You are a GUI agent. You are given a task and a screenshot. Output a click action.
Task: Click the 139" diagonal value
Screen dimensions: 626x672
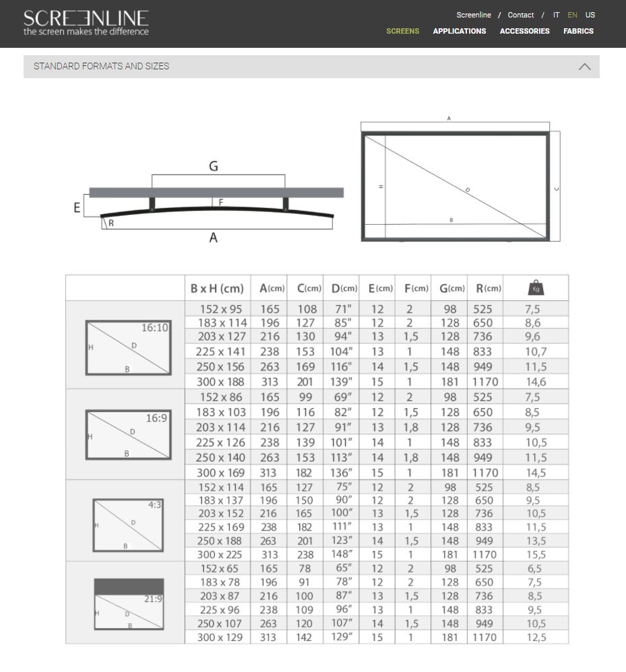[341, 382]
